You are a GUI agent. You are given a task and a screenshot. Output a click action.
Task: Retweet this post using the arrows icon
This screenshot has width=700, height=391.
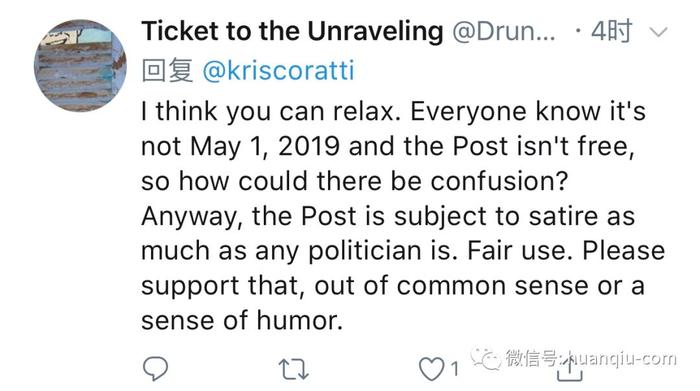coord(293,370)
